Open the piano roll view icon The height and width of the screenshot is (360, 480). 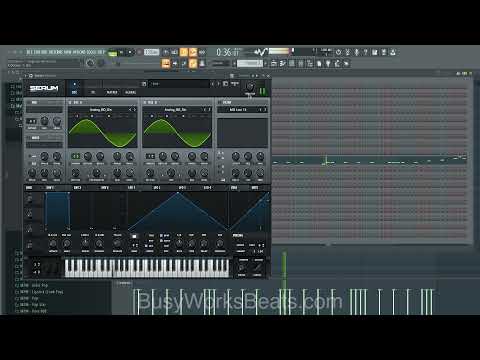[x=283, y=63]
